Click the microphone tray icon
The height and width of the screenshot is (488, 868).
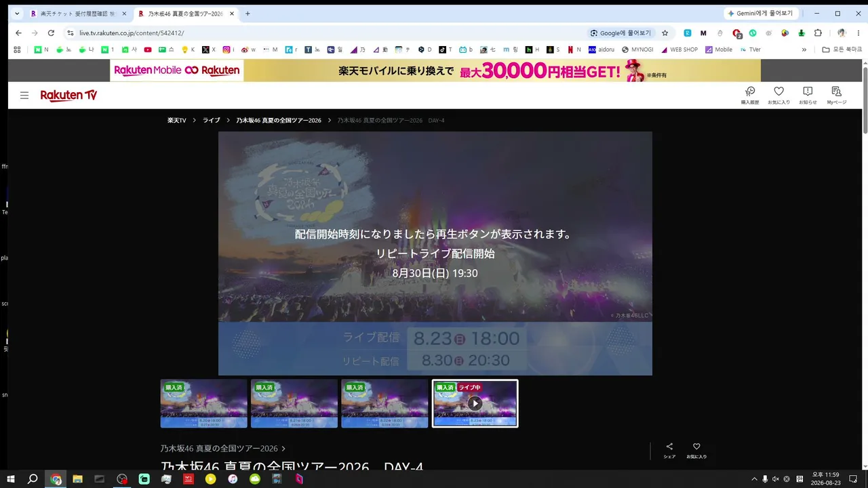coord(765,479)
